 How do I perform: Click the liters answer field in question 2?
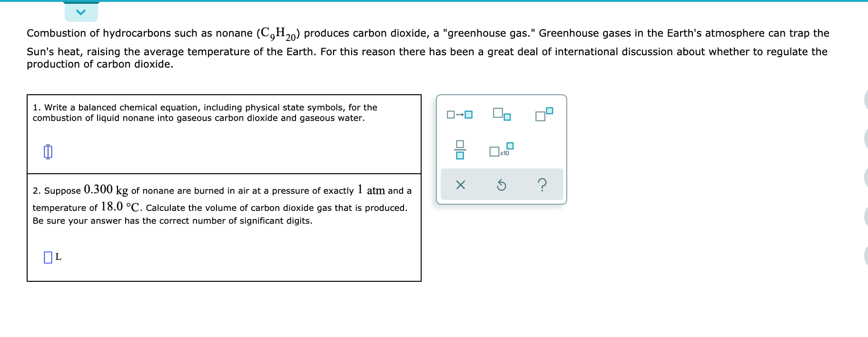click(x=47, y=256)
